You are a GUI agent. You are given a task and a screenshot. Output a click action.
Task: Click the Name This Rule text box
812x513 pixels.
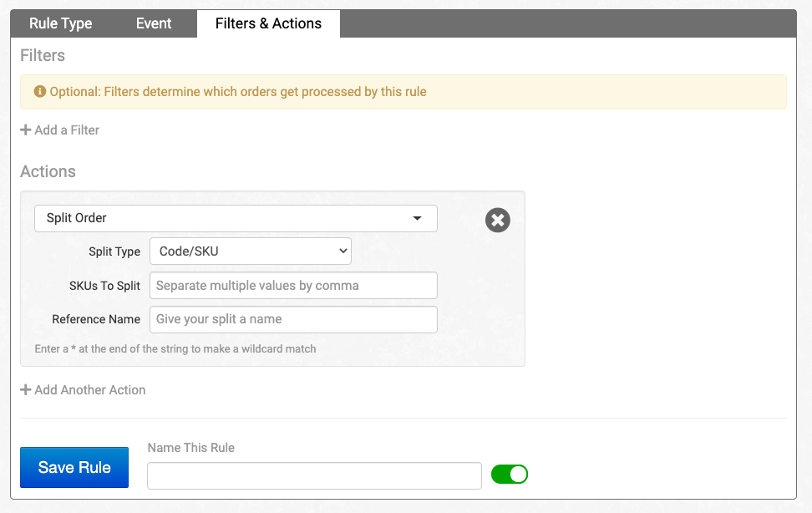314,475
